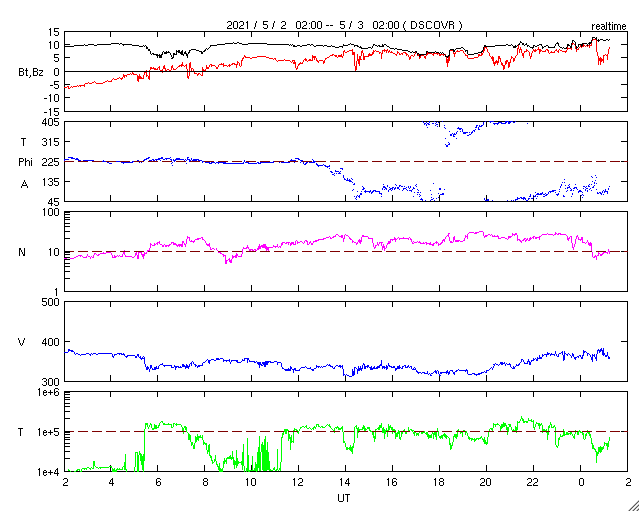Click the '405' tick in Phi panel
Image resolution: width=640 pixels, height=512 pixels.
pos(51,122)
